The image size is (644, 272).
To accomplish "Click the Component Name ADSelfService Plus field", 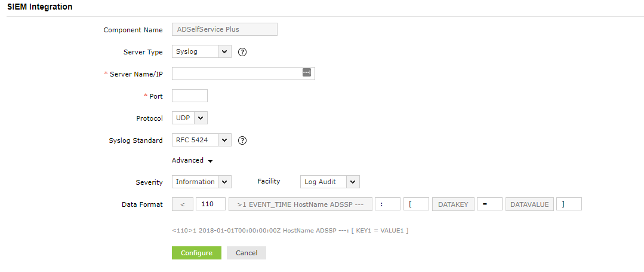I will click(x=224, y=29).
